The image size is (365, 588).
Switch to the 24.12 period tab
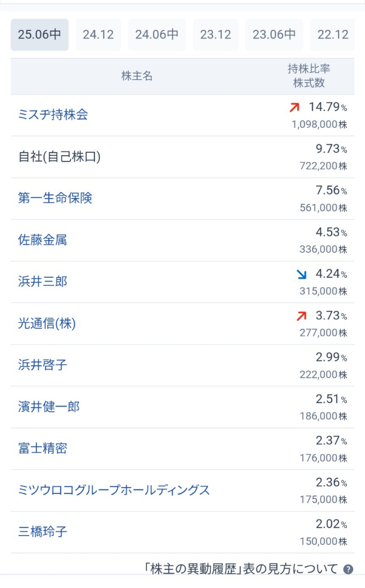[x=98, y=35]
